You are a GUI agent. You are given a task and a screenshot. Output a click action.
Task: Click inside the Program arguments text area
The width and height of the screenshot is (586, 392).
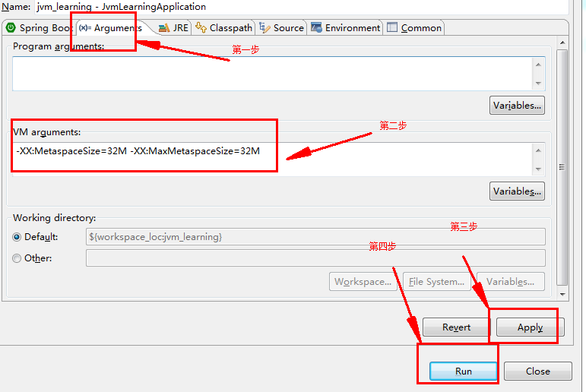click(x=272, y=74)
